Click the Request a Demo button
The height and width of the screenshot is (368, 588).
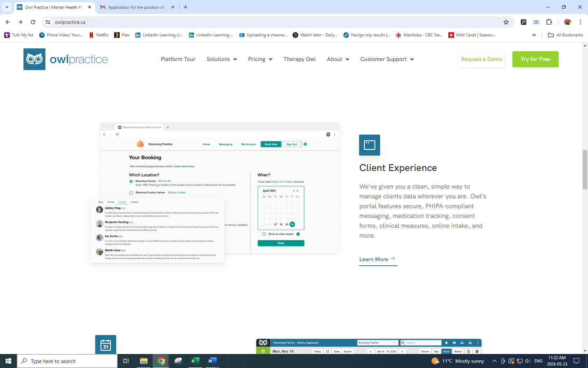pos(481,59)
